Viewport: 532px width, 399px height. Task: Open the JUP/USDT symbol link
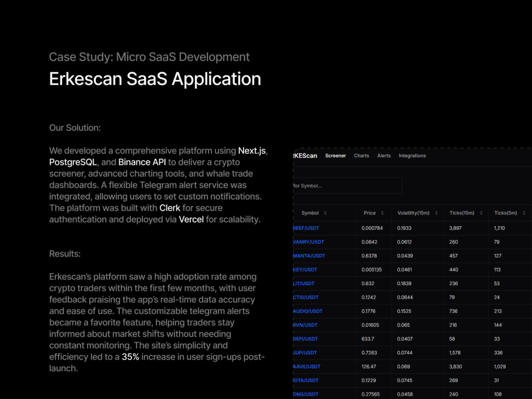(305, 353)
